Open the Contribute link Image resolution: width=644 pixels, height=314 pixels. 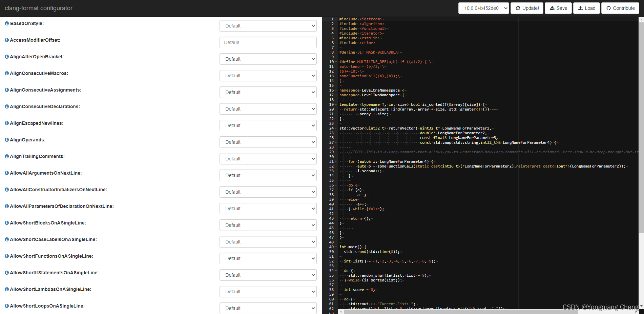(x=620, y=8)
